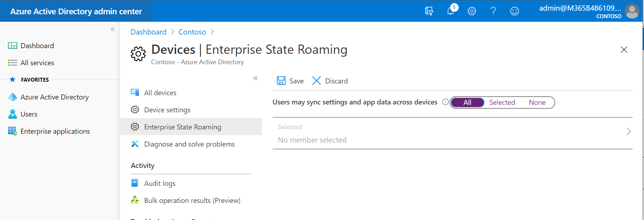
Task: Click the No member selected field
Action: (452, 133)
